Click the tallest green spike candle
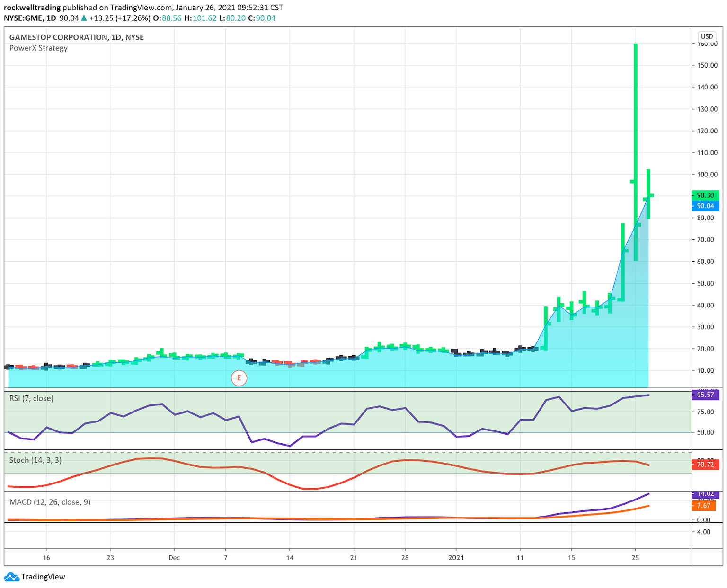Image resolution: width=727 pixels, height=588 pixels. [x=635, y=118]
